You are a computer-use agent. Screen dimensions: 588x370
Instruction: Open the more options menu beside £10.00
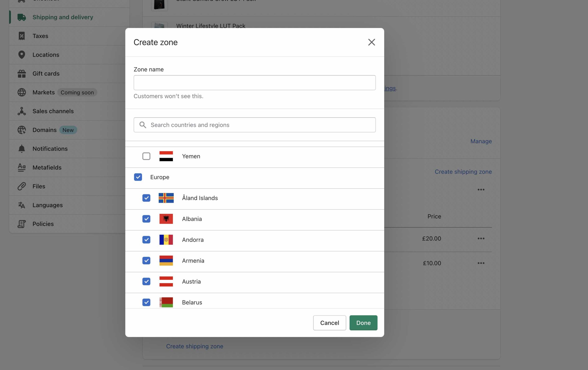(481, 263)
